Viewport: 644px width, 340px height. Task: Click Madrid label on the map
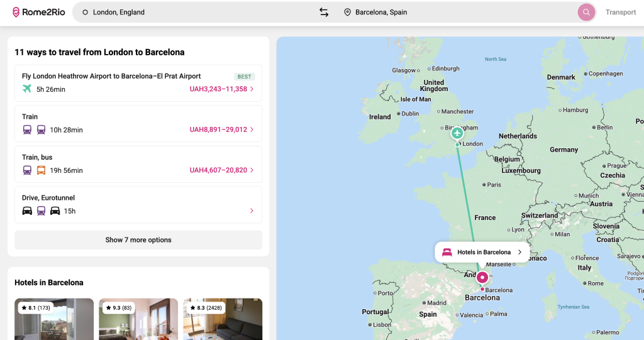point(436,303)
